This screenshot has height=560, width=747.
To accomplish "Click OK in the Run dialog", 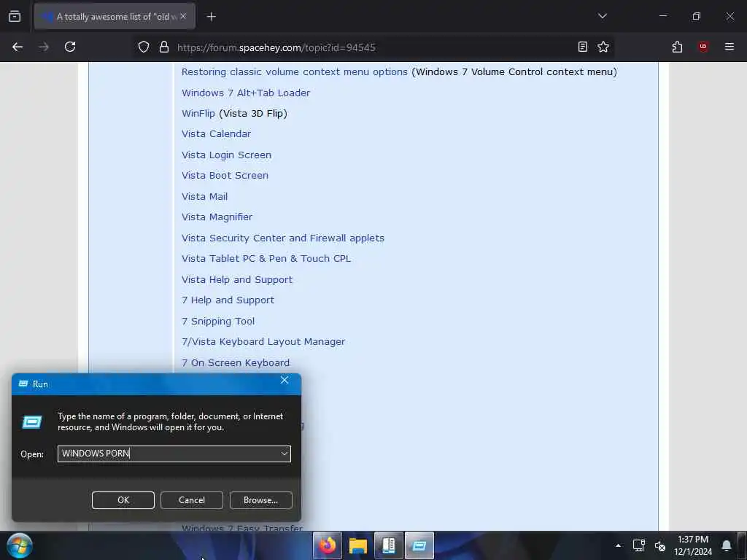I will [x=123, y=500].
